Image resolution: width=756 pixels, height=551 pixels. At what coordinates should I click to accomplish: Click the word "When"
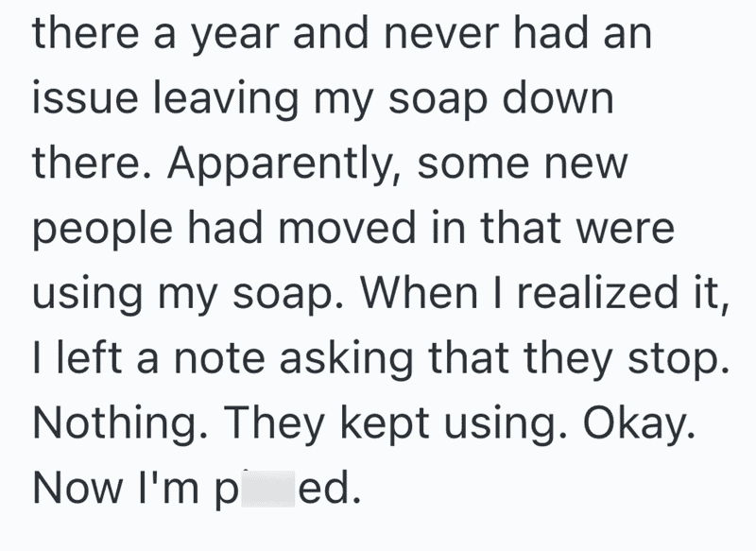coord(419,292)
